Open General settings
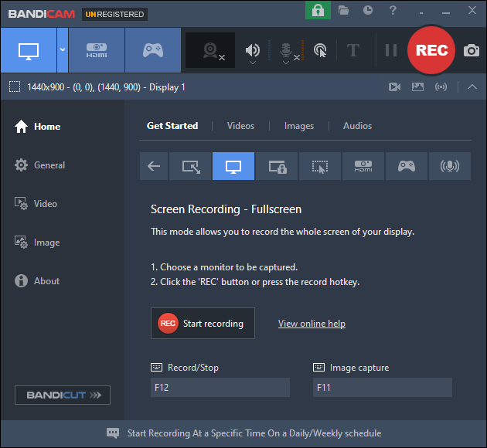487x448 pixels. [x=39, y=165]
